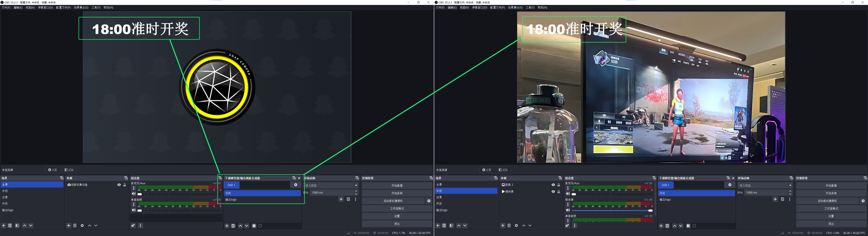Click 工作室模式 button in right window
The height and width of the screenshot is (236, 868).
tap(831, 208)
